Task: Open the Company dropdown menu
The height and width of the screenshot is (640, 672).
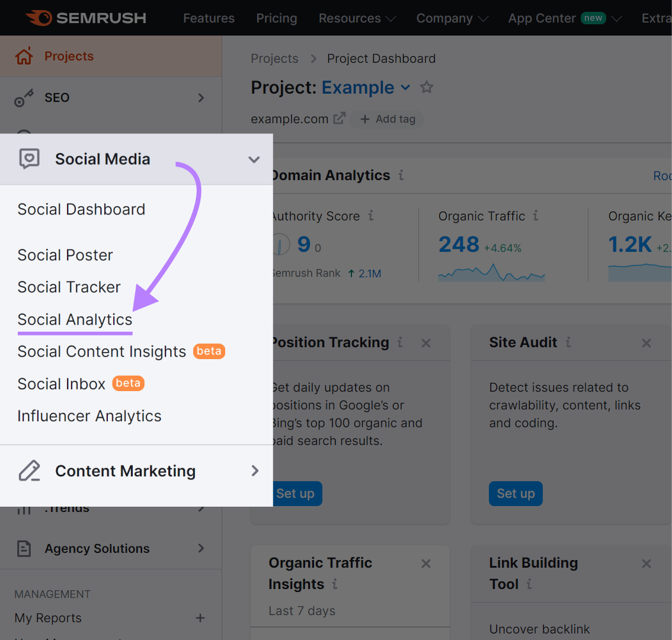Action: pos(452,18)
